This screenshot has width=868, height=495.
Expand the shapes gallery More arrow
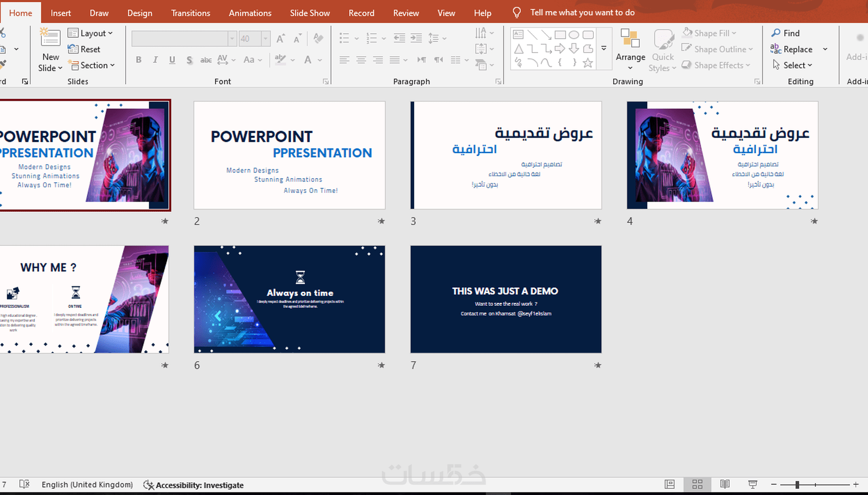click(604, 49)
